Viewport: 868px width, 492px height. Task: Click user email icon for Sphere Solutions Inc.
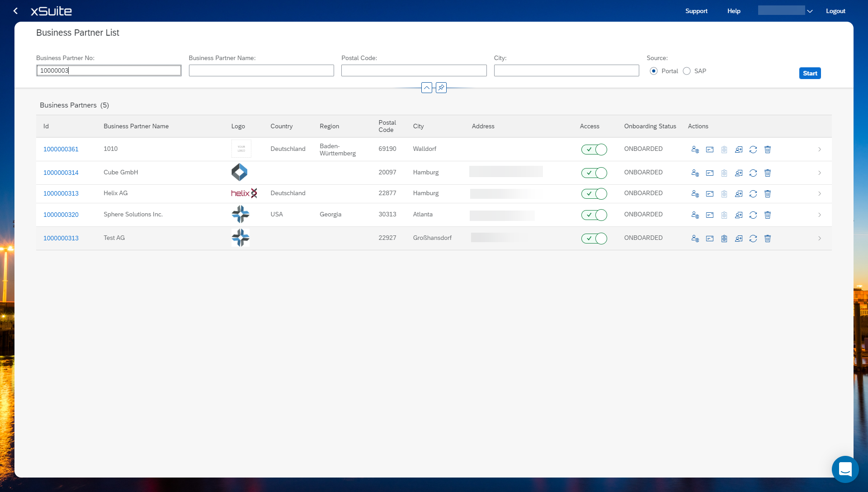(695, 215)
